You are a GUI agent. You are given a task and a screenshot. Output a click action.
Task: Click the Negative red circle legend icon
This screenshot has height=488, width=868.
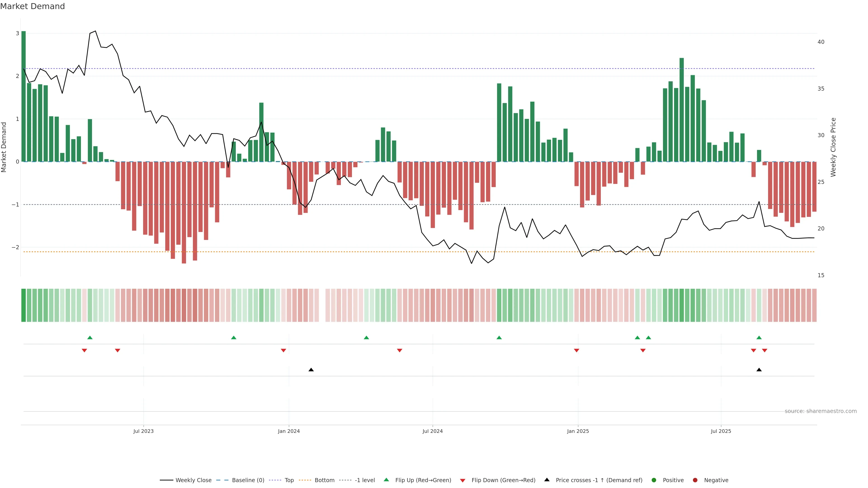[x=695, y=480]
